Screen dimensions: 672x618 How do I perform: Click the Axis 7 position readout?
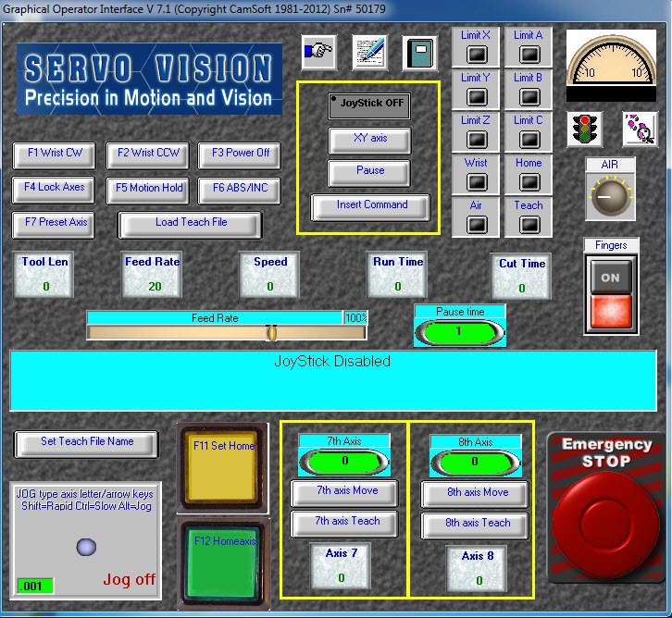click(x=341, y=566)
